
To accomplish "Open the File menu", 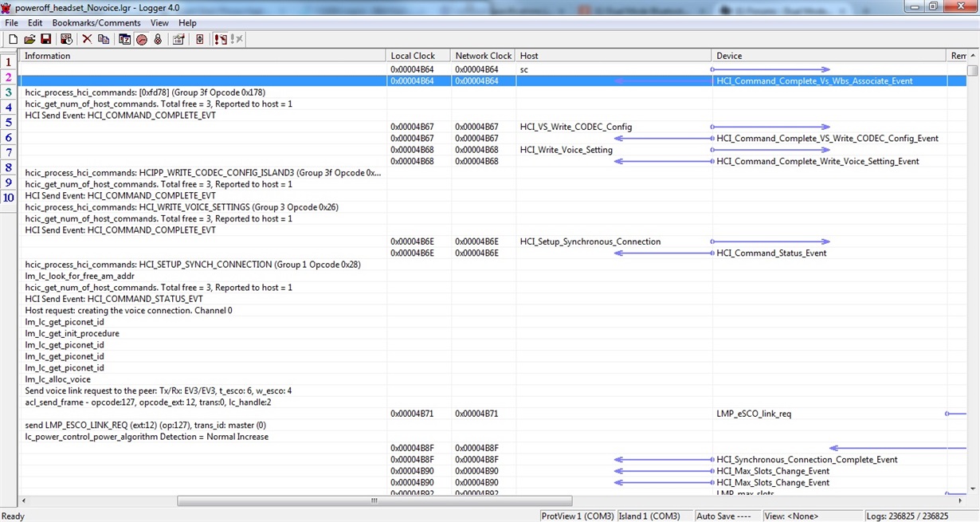I will [x=12, y=23].
